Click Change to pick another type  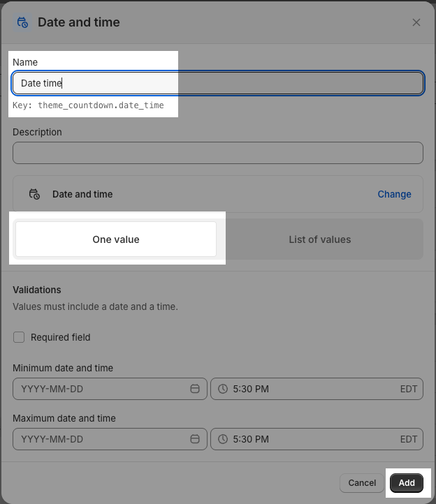click(394, 194)
